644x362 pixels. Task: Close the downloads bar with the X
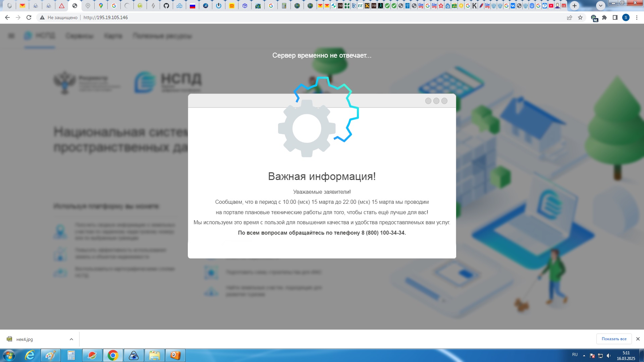pos(638,339)
